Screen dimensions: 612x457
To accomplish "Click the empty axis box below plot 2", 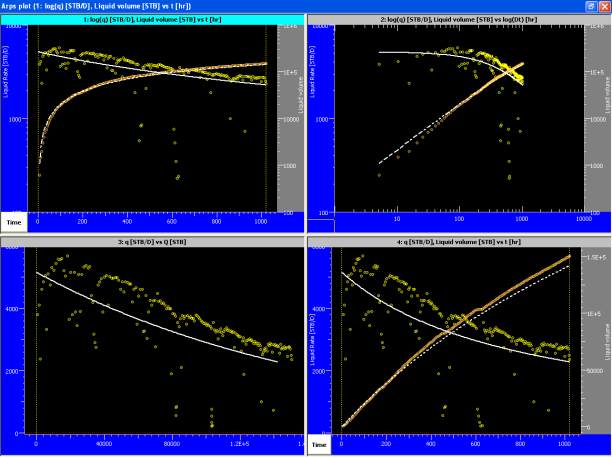I will pos(319,221).
